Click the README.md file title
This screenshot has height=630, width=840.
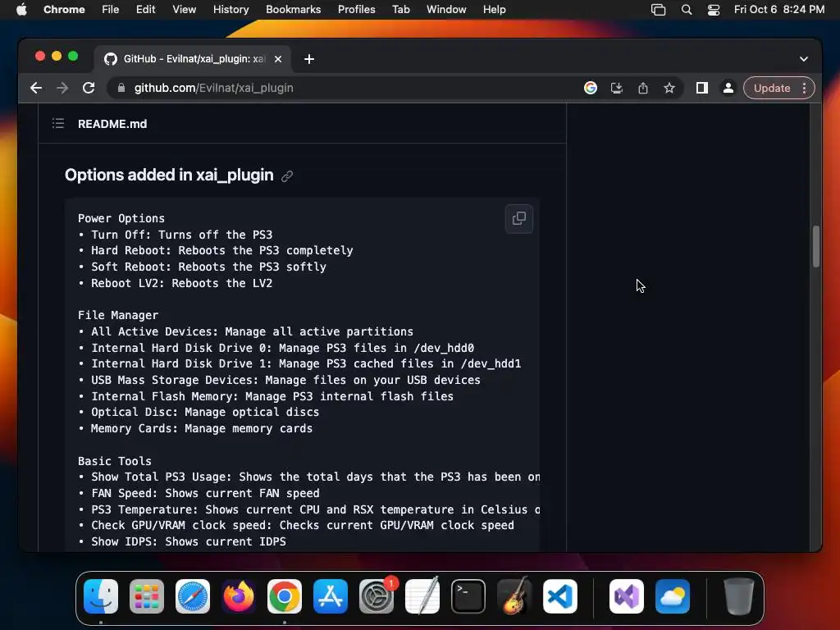pos(112,124)
